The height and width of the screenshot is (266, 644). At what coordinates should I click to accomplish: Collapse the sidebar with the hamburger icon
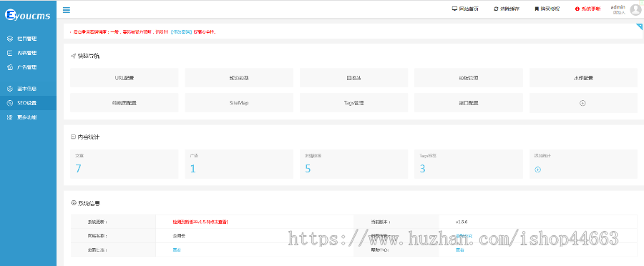(x=66, y=10)
